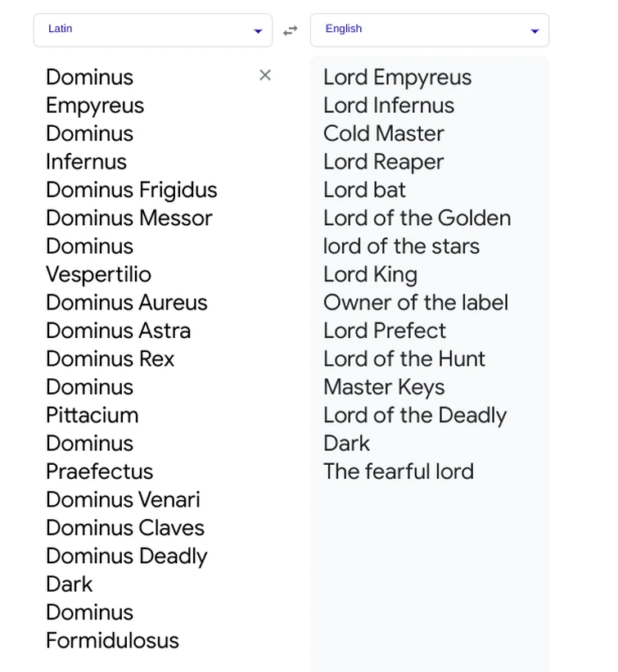This screenshot has height=672, width=618.
Task: Click the chevron on the English selector
Action: coord(535,29)
